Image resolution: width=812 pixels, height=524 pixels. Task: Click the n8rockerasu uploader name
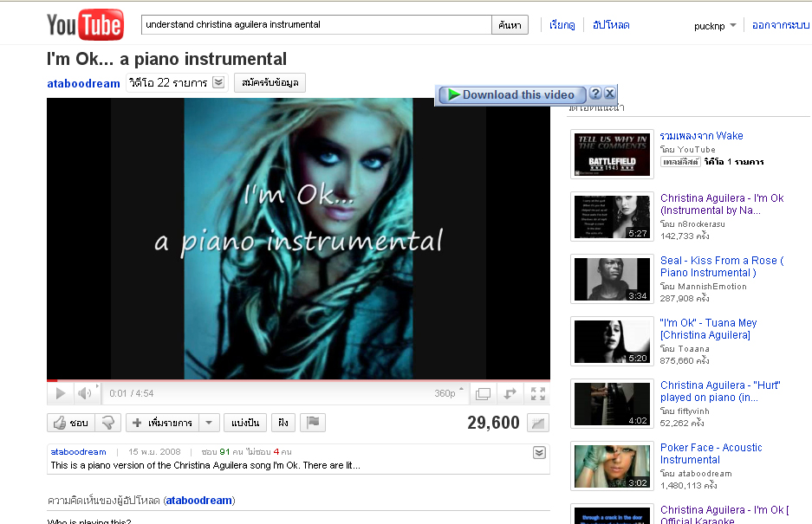pyautogui.click(x=701, y=224)
